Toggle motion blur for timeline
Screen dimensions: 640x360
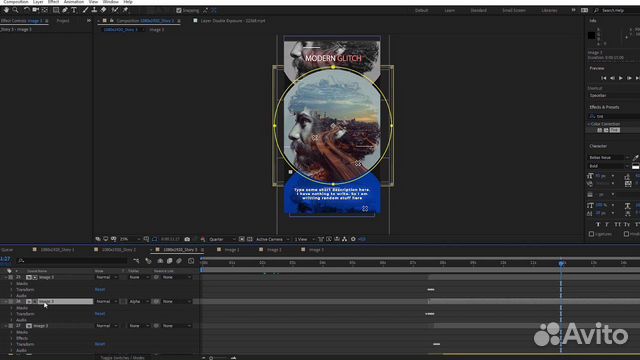coord(179,261)
